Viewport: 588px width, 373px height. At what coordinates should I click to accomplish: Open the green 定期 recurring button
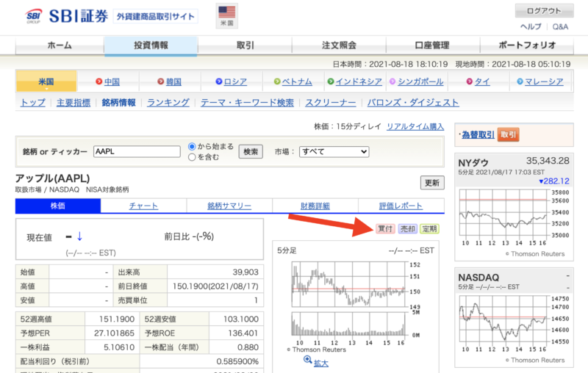tap(429, 229)
